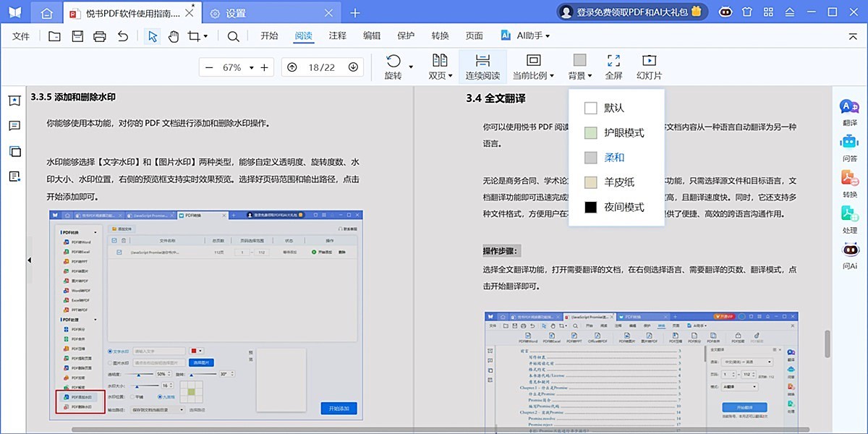The image size is (868, 434).
Task: Select the hand pan tool
Action: (x=174, y=35)
